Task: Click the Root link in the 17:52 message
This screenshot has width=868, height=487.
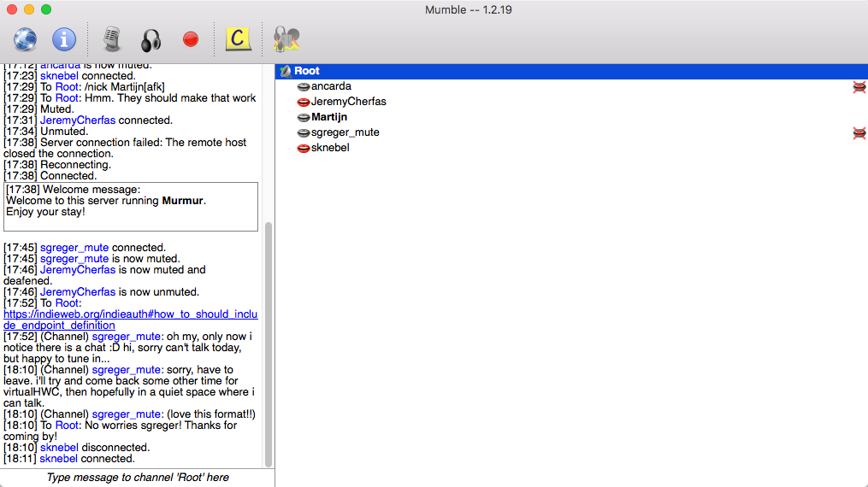Action: 67,303
